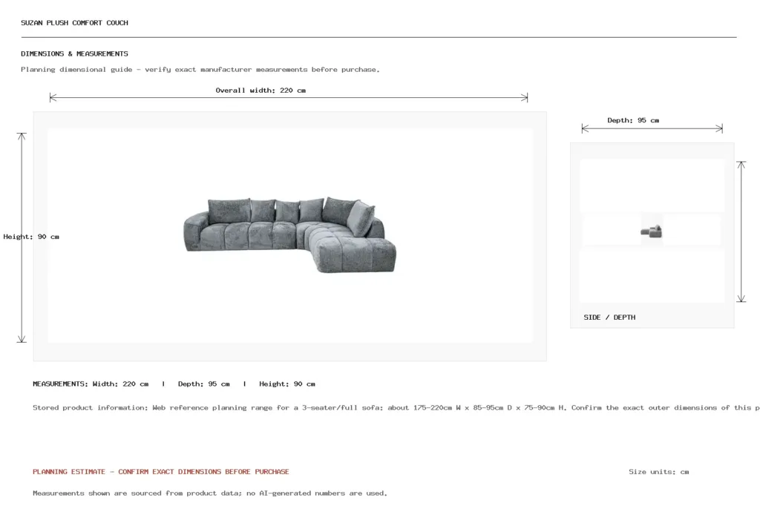Click the 'Stored product information' paragraph

click(396, 407)
